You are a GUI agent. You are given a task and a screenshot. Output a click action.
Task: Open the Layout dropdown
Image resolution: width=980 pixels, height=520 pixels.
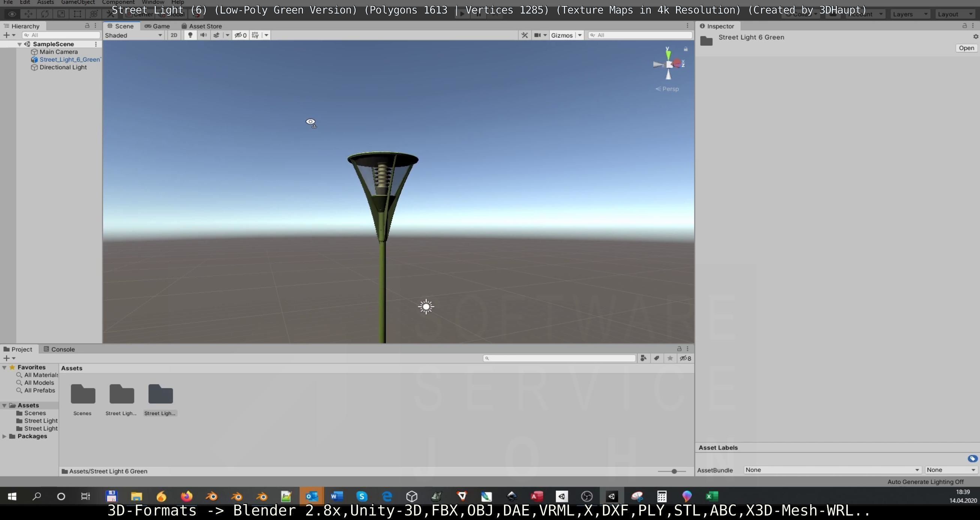point(955,14)
